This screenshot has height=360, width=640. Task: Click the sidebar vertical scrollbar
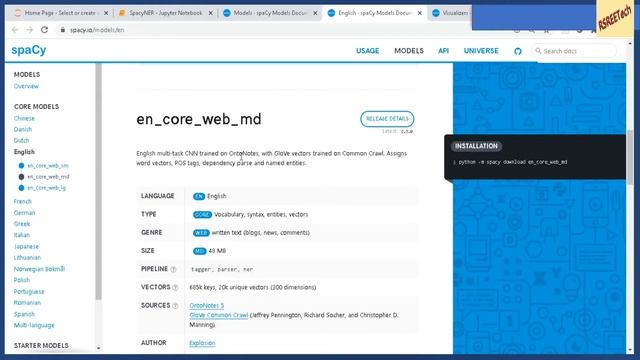[98, 182]
